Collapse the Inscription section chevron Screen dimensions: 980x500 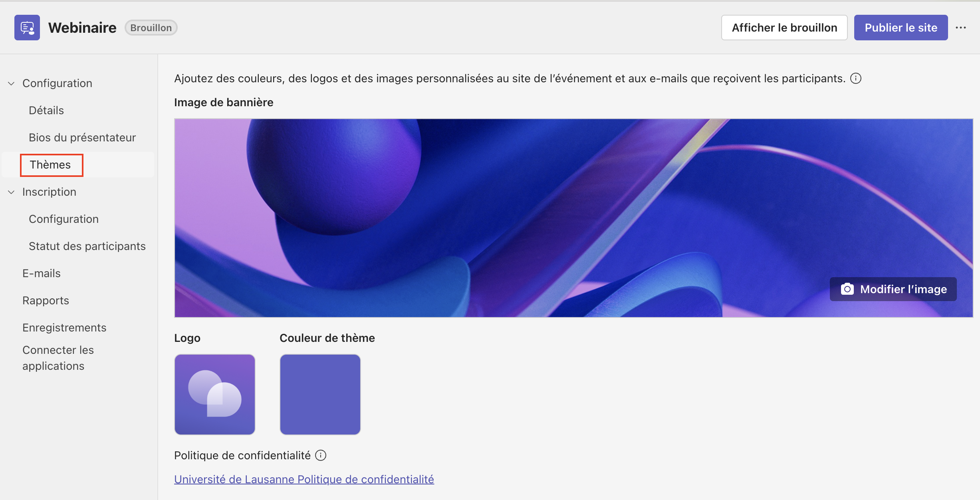(x=12, y=192)
